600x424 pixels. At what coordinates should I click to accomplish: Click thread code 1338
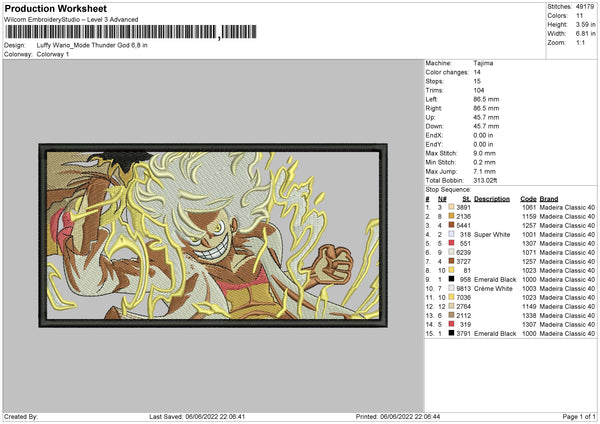pyautogui.click(x=529, y=315)
